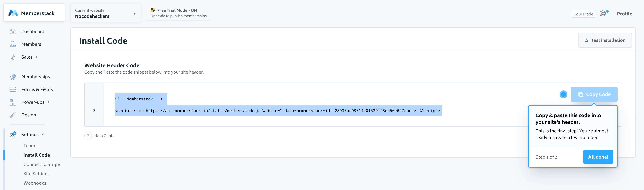Open Connect to Stripe settings page
The width and height of the screenshot is (644, 190).
pos(41,164)
